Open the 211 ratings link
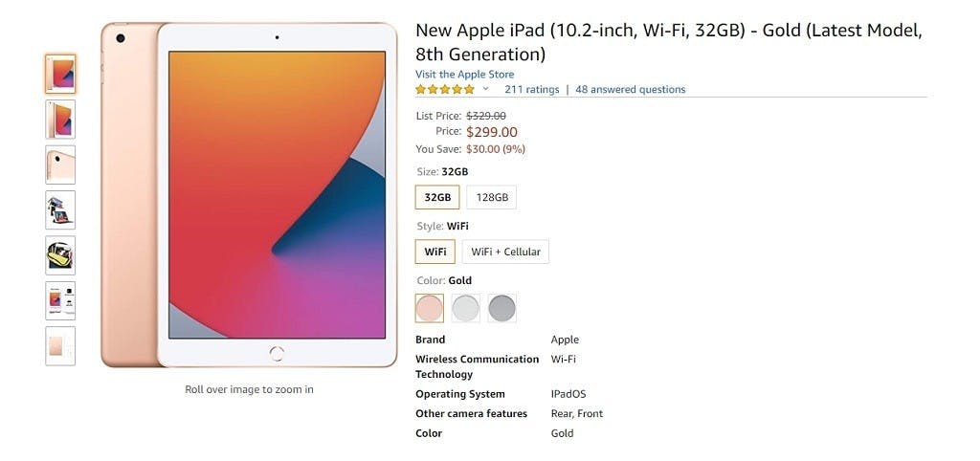The width and height of the screenshot is (980, 461). click(x=531, y=90)
